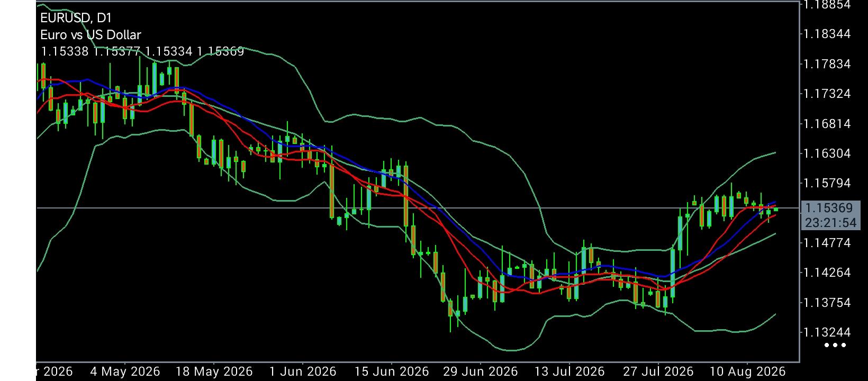The width and height of the screenshot is (868, 381).
Task: Click the 10 Aug 2026 date label
Action: coord(747,371)
